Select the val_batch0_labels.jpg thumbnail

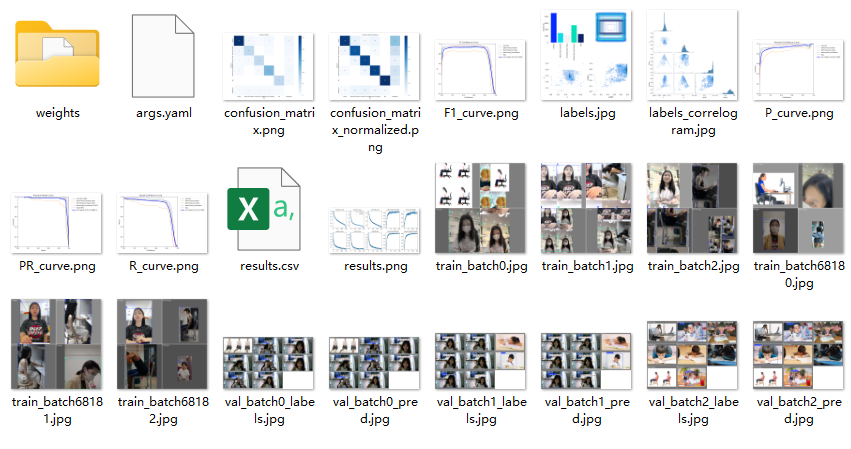(x=269, y=363)
